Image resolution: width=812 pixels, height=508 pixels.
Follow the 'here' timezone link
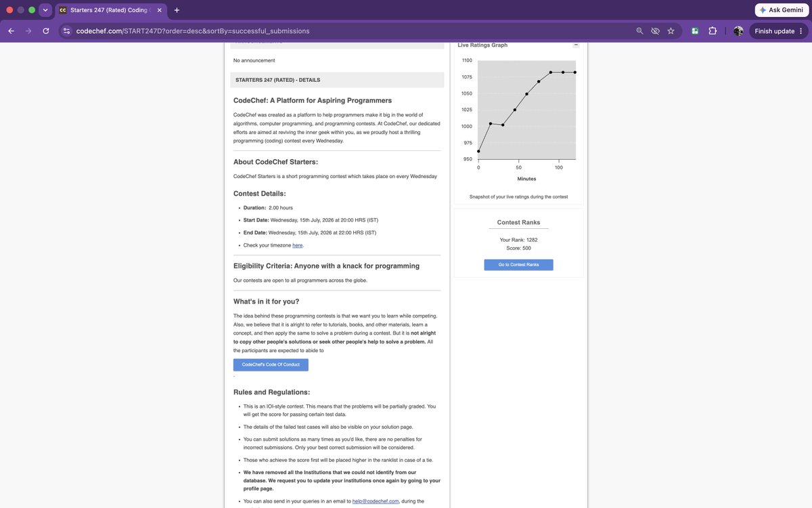[298, 245]
